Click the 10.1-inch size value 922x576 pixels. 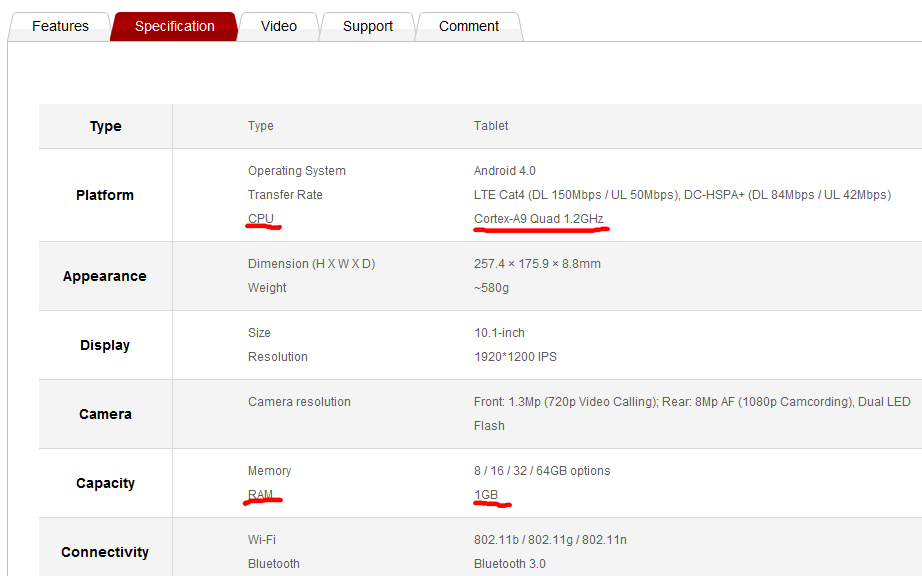(499, 333)
